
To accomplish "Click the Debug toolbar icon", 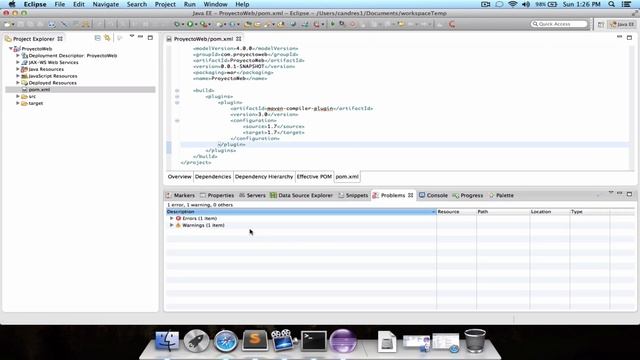I will pyautogui.click(x=177, y=24).
